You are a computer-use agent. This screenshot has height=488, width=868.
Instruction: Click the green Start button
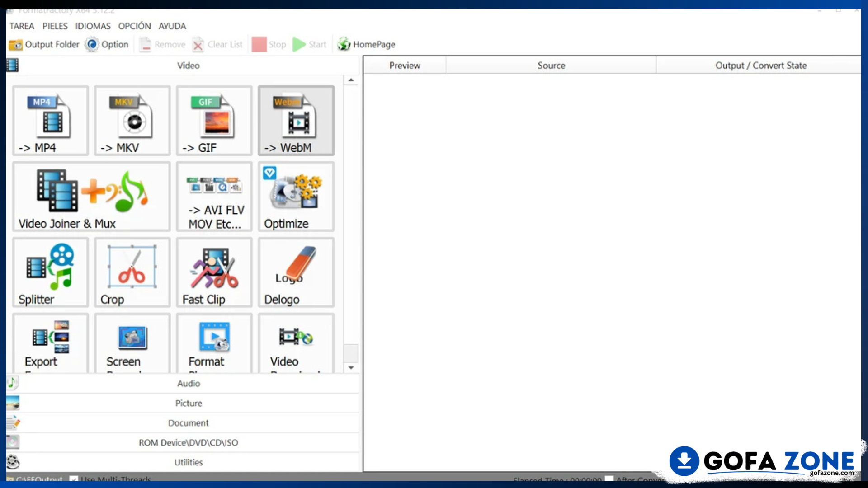[310, 44]
